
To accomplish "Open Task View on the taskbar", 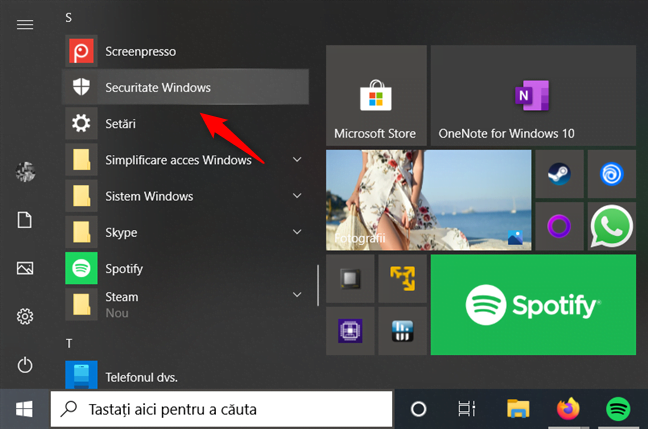I will coord(467,409).
